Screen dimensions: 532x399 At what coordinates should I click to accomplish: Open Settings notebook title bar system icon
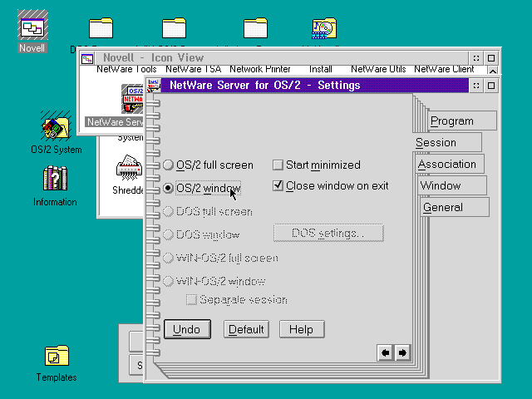(x=154, y=85)
